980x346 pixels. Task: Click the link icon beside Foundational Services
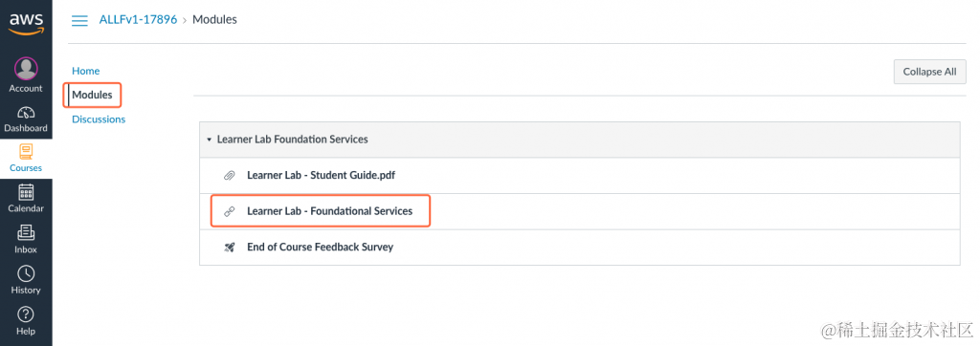230,212
